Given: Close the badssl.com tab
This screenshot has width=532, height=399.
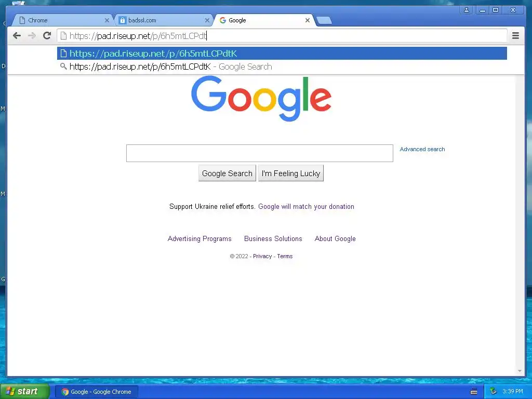Looking at the screenshot, I should (x=207, y=20).
